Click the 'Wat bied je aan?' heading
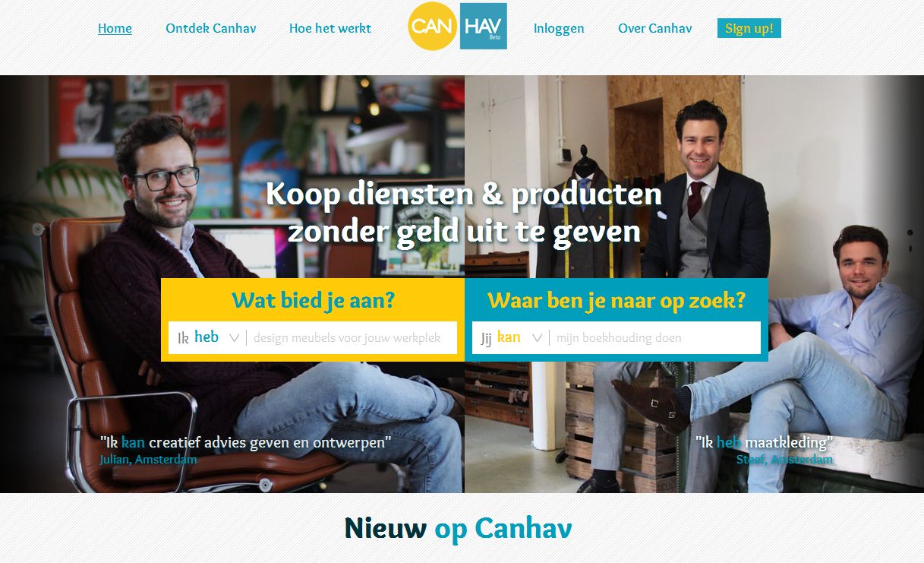 (x=314, y=300)
